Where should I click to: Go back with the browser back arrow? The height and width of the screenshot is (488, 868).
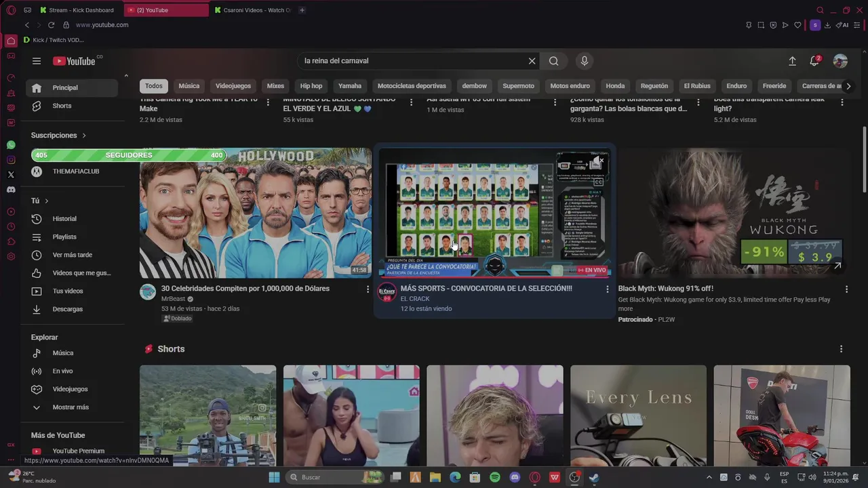27,25
